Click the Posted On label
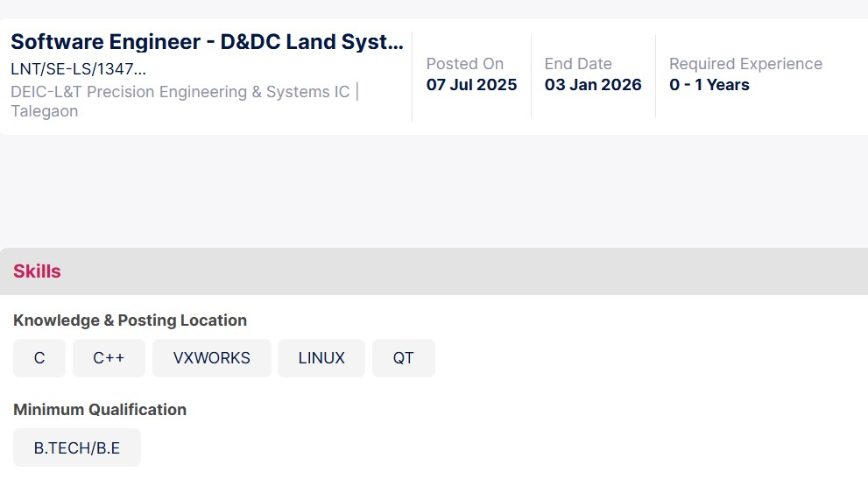Image resolution: width=868 pixels, height=500 pixels. [x=465, y=64]
